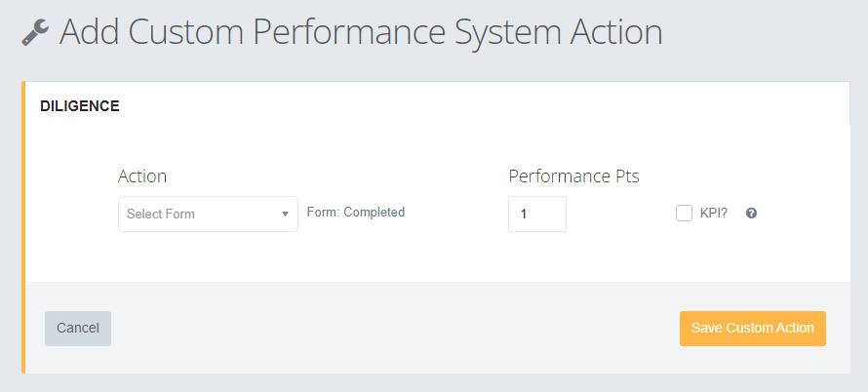The height and width of the screenshot is (392, 868).
Task: Click the DILIGENCE section header
Action: [x=80, y=106]
